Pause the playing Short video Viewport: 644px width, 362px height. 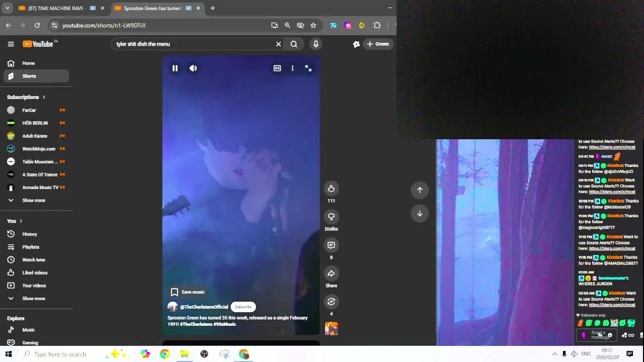click(175, 68)
